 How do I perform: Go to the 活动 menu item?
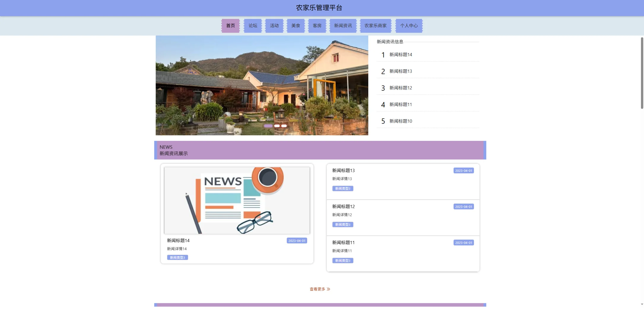274,26
